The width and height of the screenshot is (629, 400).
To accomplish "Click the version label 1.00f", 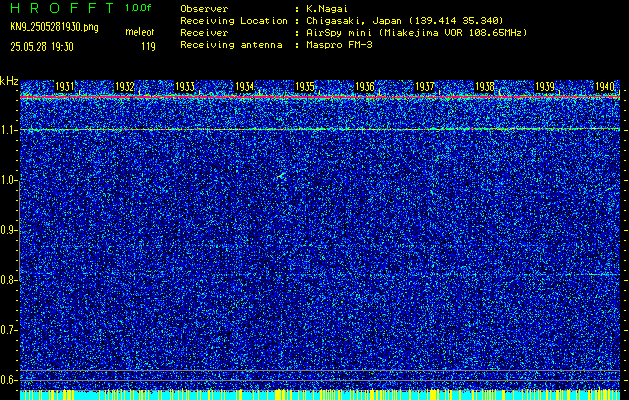I will point(138,8).
